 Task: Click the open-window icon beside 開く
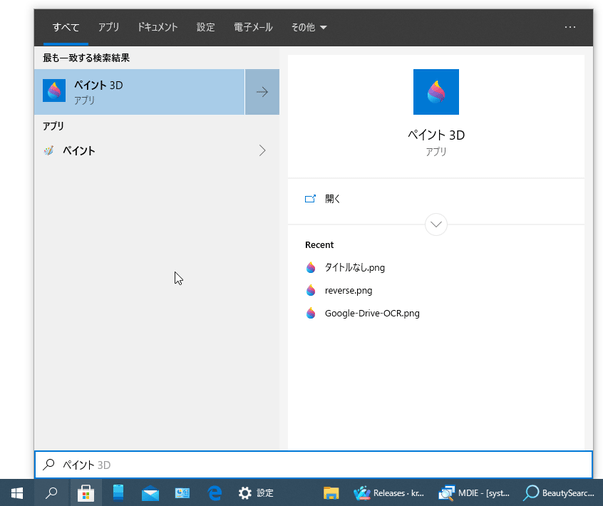pyautogui.click(x=310, y=199)
